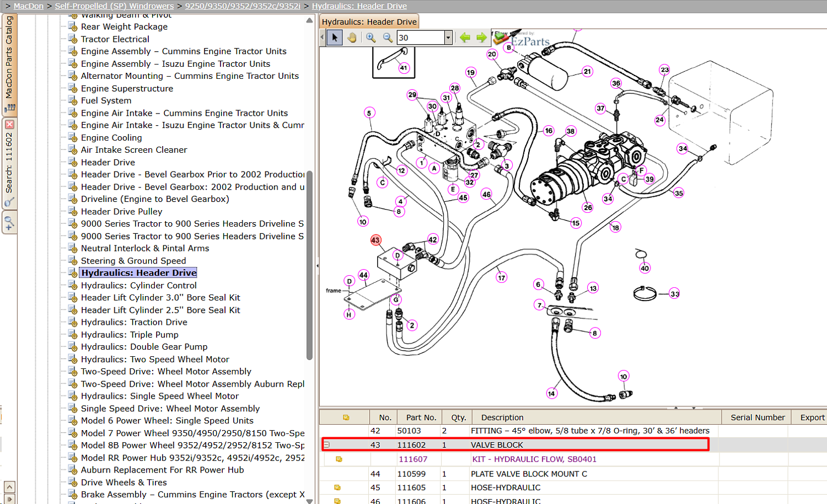Open Drive Wheels & Tires tree item

[123, 482]
